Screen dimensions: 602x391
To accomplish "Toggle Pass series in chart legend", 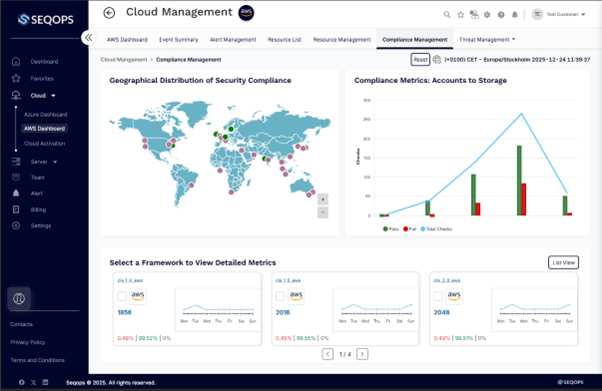I will [391, 229].
